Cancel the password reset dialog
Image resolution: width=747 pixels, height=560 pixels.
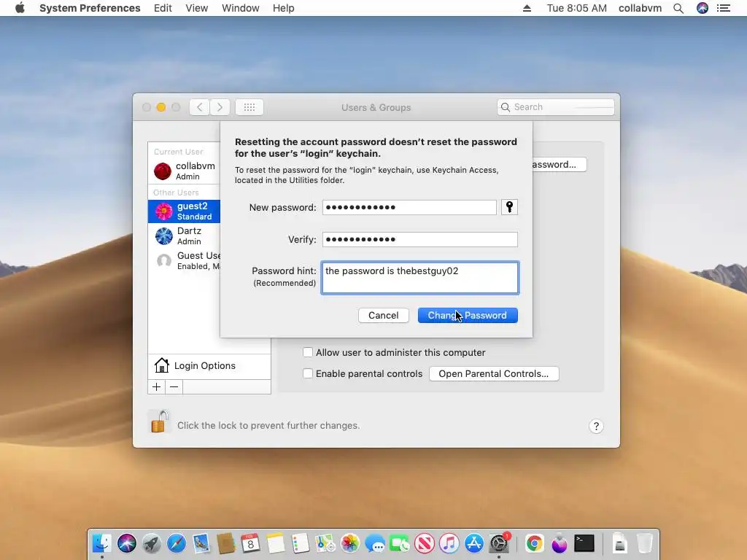(x=384, y=315)
